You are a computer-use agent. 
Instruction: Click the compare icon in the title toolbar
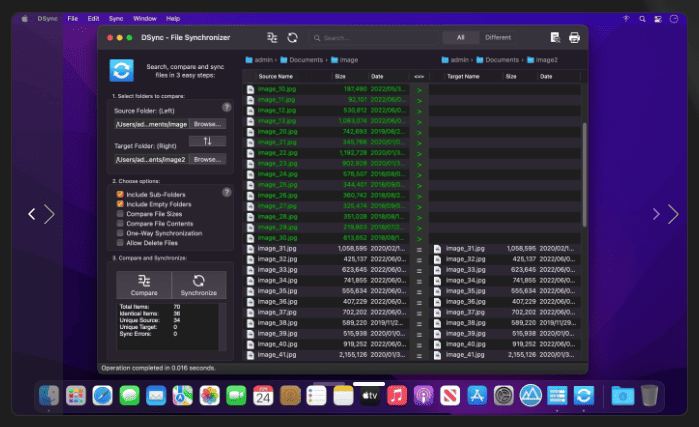tap(272, 38)
